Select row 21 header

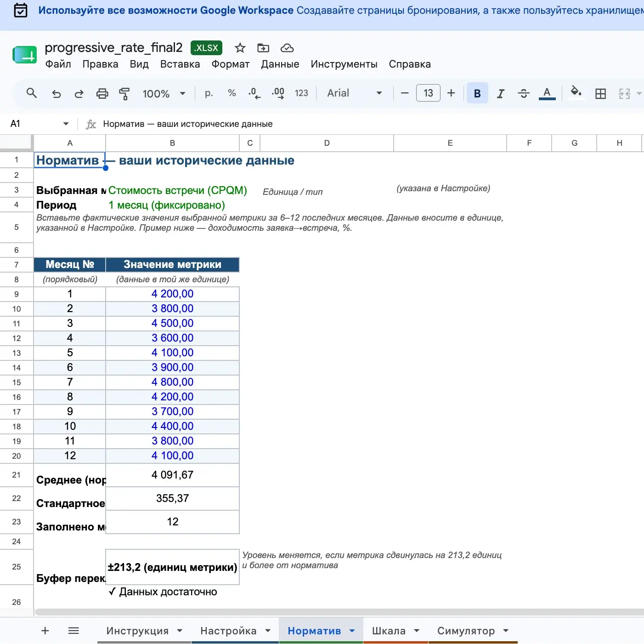point(17,475)
